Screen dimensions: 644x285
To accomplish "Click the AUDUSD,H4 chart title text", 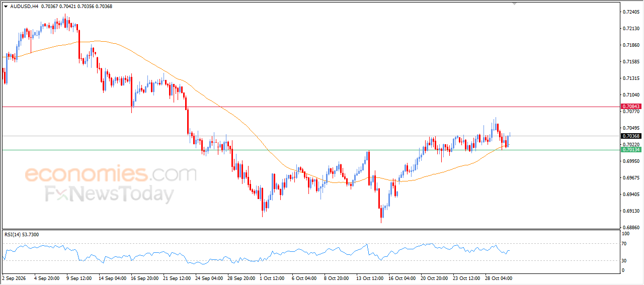I will tap(24, 7).
